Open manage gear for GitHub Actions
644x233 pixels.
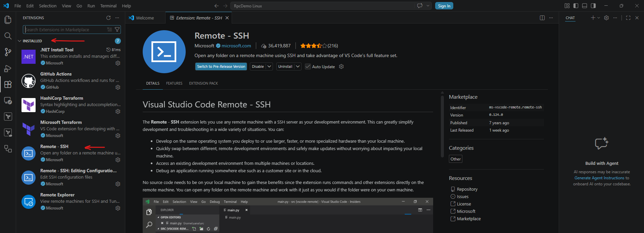pos(118,87)
